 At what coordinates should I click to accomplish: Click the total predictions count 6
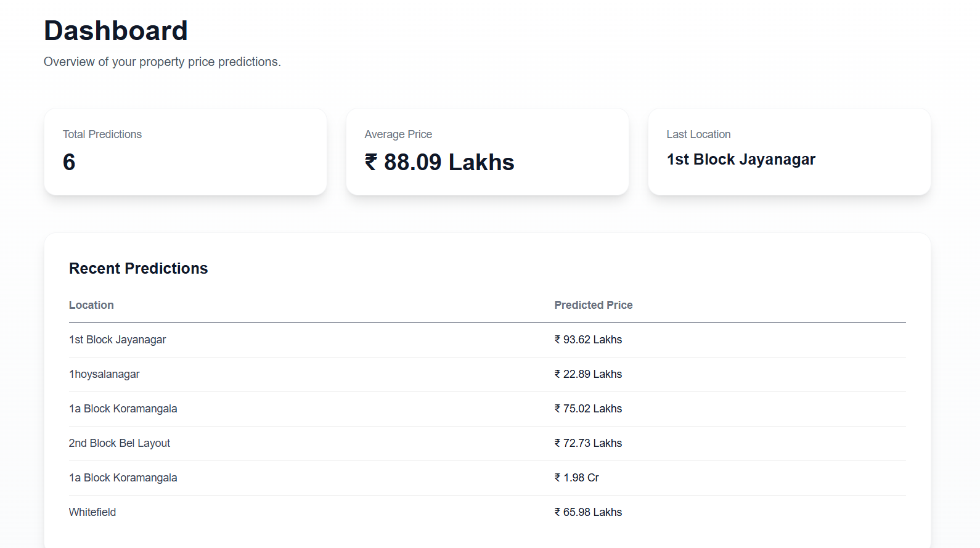69,162
